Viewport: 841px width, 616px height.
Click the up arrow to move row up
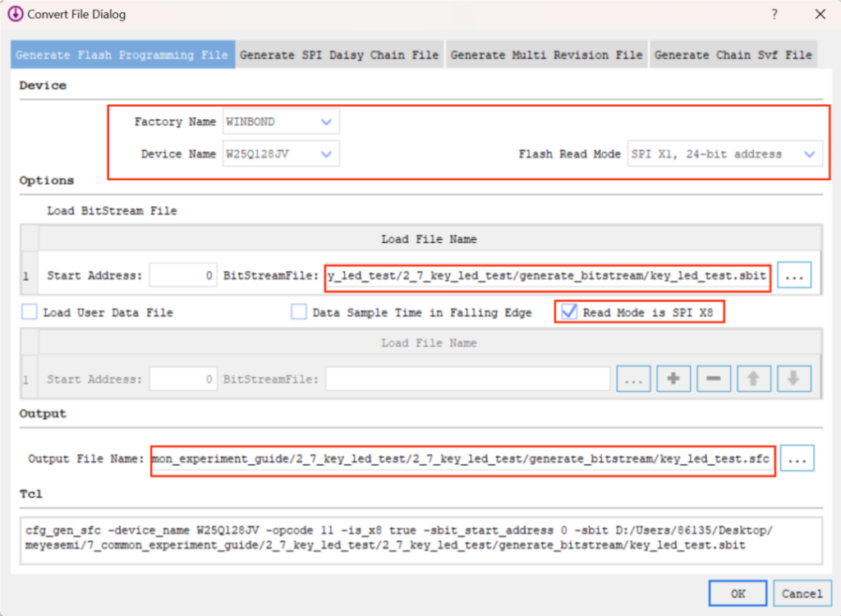tap(754, 379)
